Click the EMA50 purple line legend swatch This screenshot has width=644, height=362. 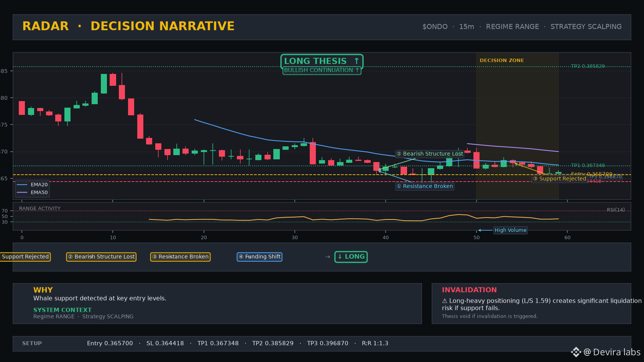click(22, 192)
